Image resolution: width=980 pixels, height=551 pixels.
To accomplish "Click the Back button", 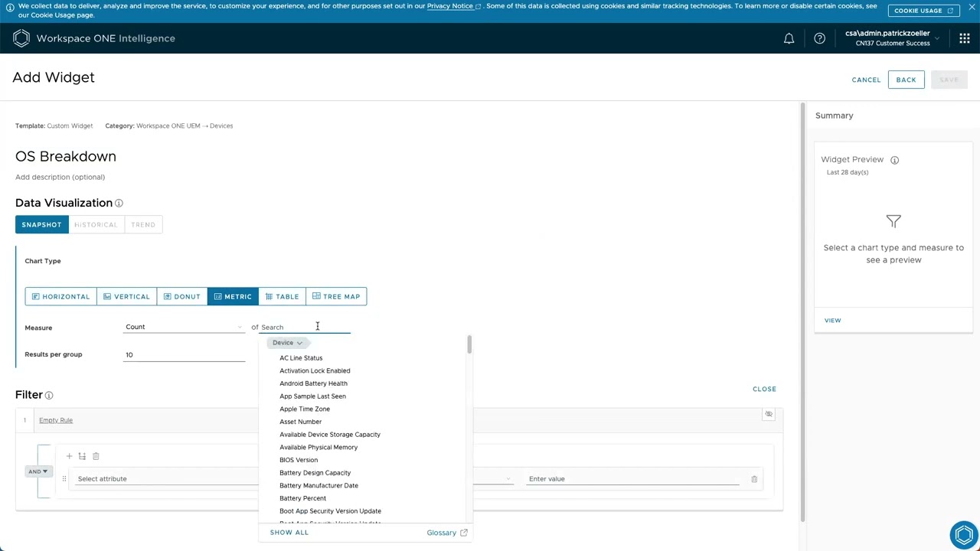I will (x=906, y=80).
